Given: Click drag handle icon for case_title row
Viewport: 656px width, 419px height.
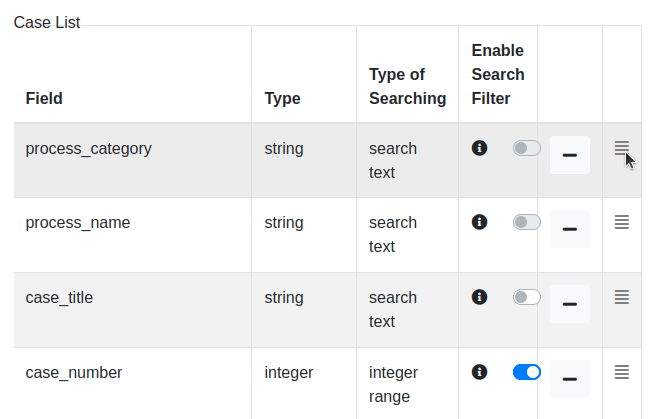Looking at the screenshot, I should pos(621,297).
